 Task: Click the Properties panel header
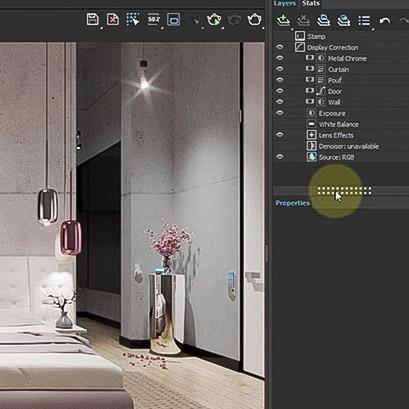(x=292, y=203)
